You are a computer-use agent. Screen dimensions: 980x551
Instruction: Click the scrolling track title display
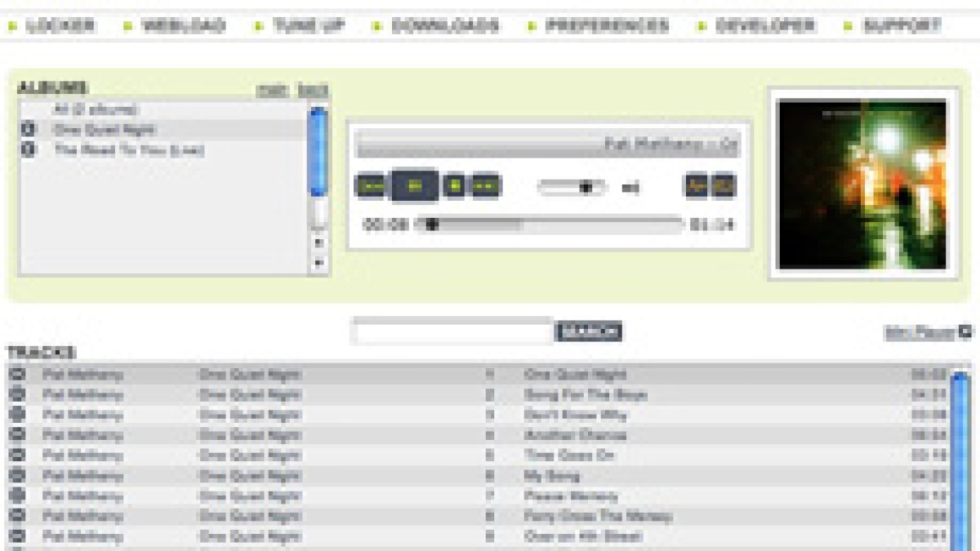(x=548, y=144)
